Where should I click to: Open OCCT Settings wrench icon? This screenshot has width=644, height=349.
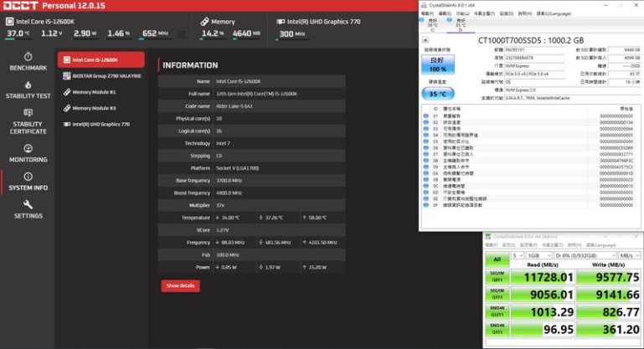tap(28, 204)
